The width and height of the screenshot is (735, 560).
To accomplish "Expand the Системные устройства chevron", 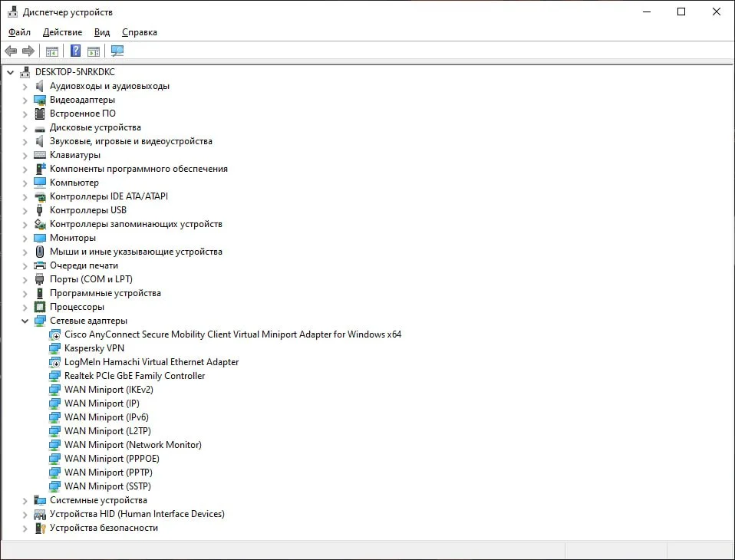I will point(25,501).
